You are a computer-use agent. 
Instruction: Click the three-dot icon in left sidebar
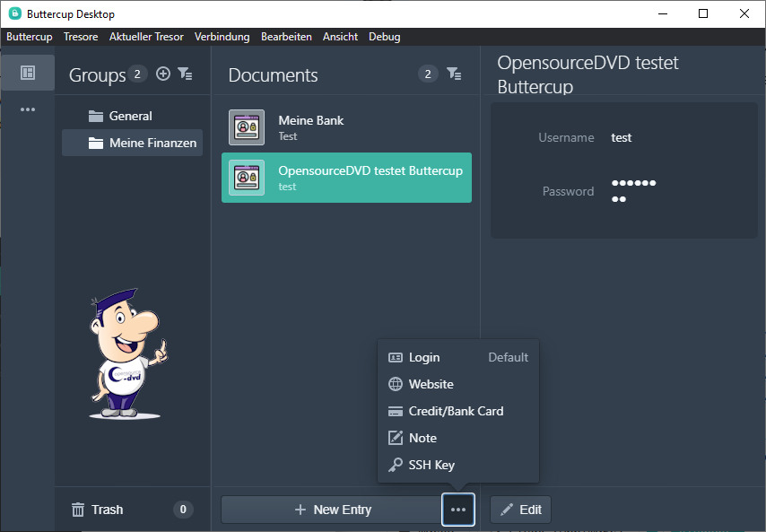click(27, 109)
